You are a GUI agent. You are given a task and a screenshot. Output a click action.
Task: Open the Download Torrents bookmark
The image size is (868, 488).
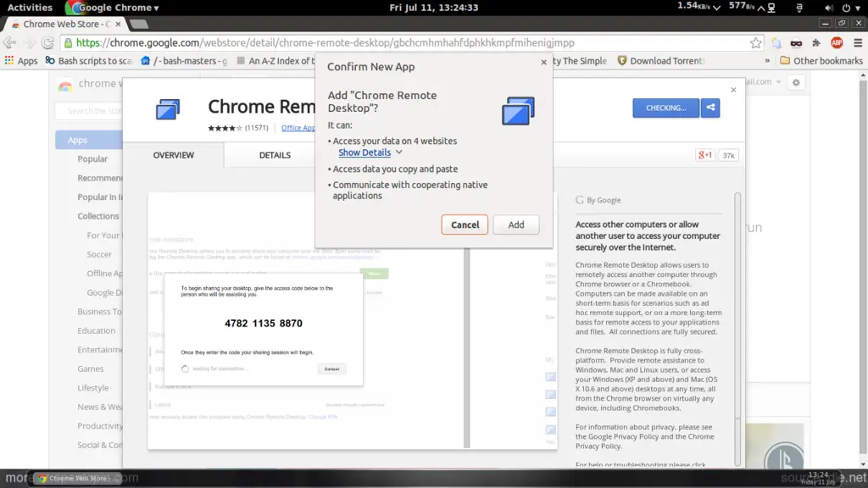click(661, 61)
